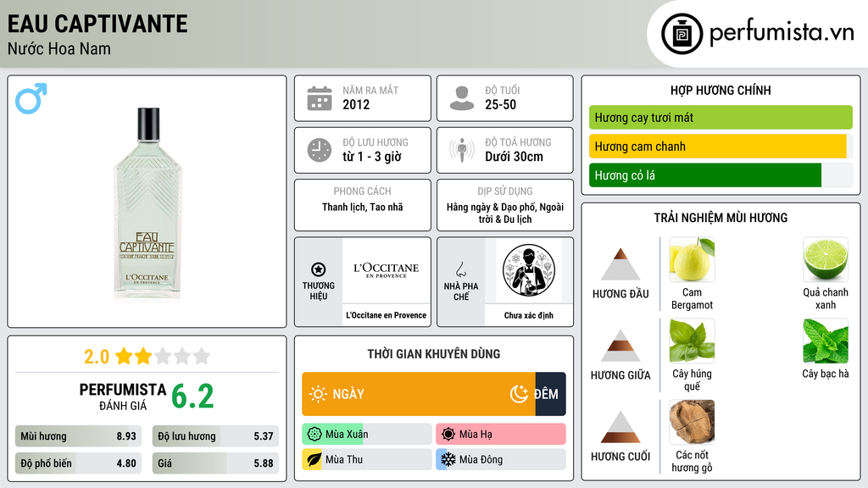This screenshot has height=488, width=868.
Task: Click the age range value 25-50
Action: click(500, 104)
